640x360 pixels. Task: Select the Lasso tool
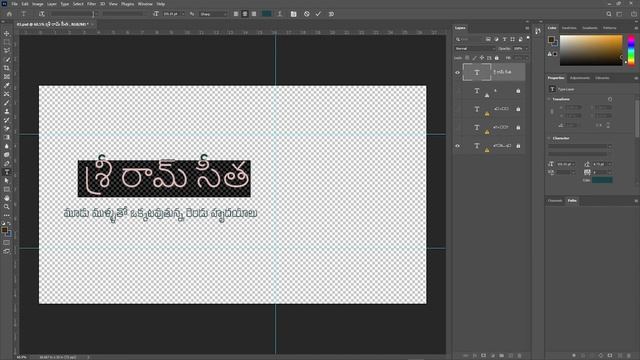7,51
